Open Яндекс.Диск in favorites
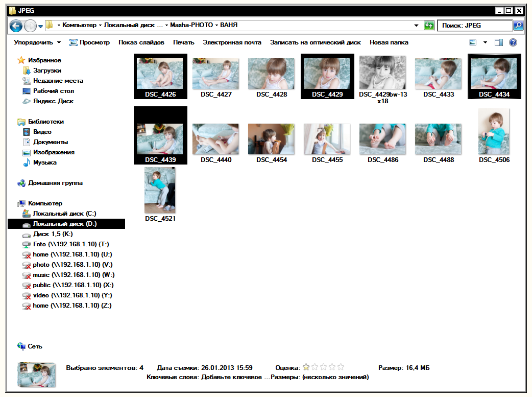 53,101
